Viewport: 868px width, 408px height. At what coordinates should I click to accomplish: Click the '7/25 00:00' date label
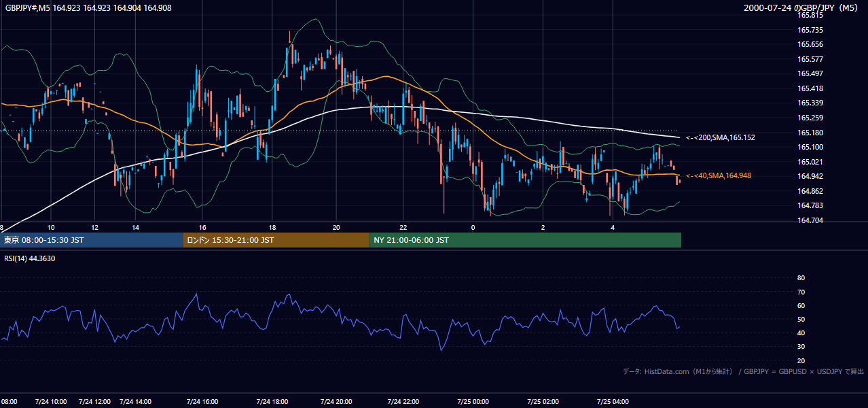(x=473, y=402)
